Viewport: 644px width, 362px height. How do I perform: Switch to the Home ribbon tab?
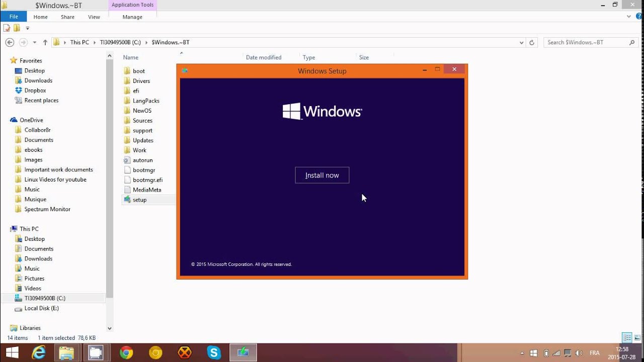coord(40,17)
